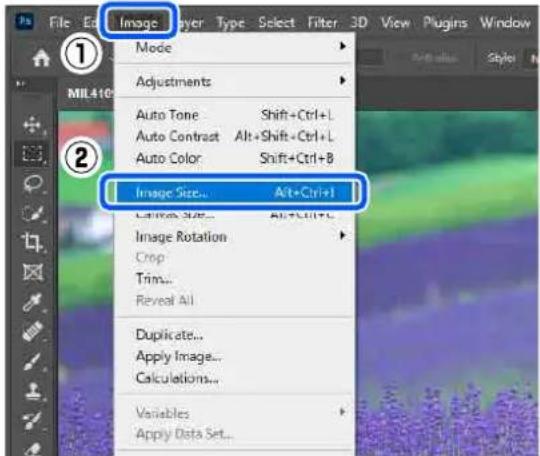
Task: Open the File menu
Action: tap(60, 23)
